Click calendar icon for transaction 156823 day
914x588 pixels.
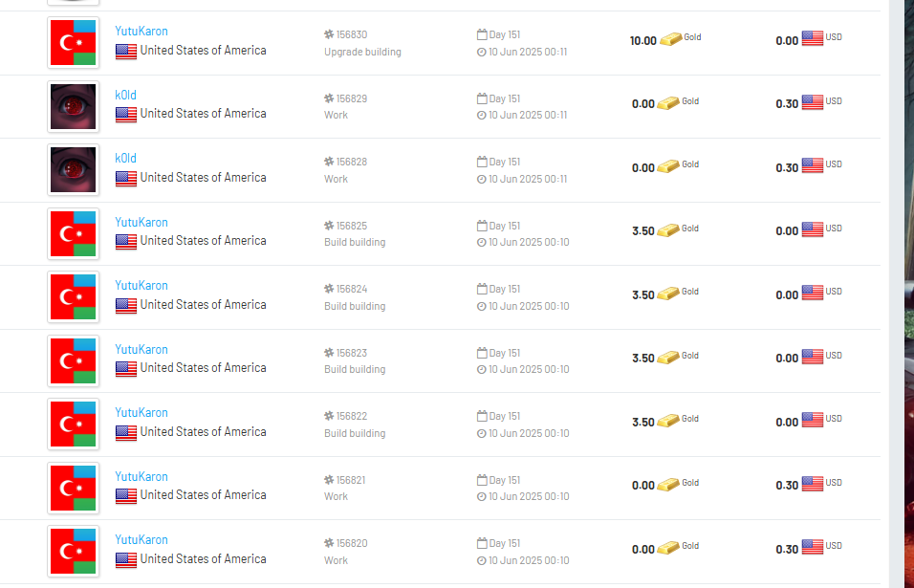pos(482,353)
